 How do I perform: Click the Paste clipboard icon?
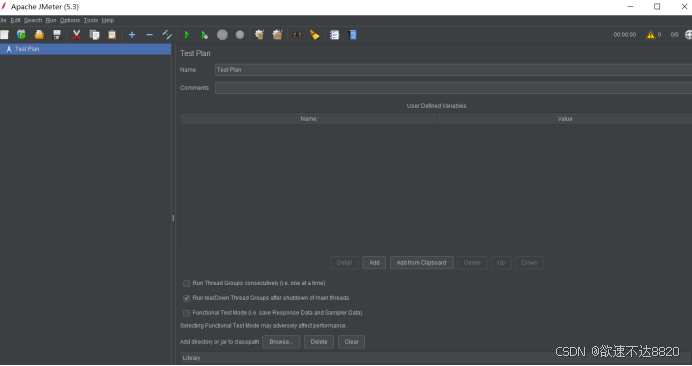112,34
